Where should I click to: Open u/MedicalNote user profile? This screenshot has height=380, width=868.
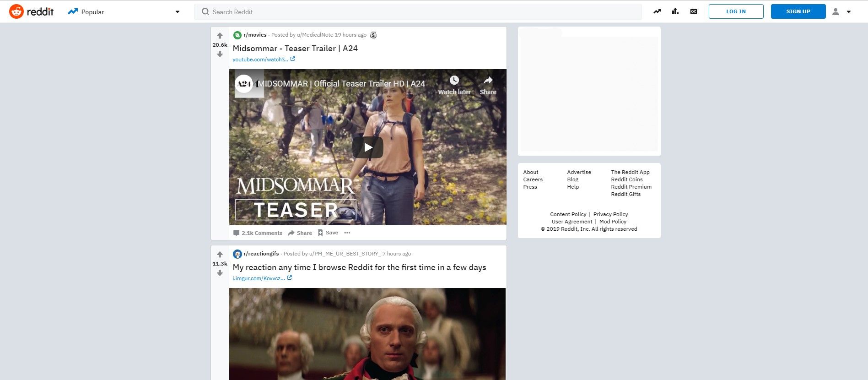[315, 35]
